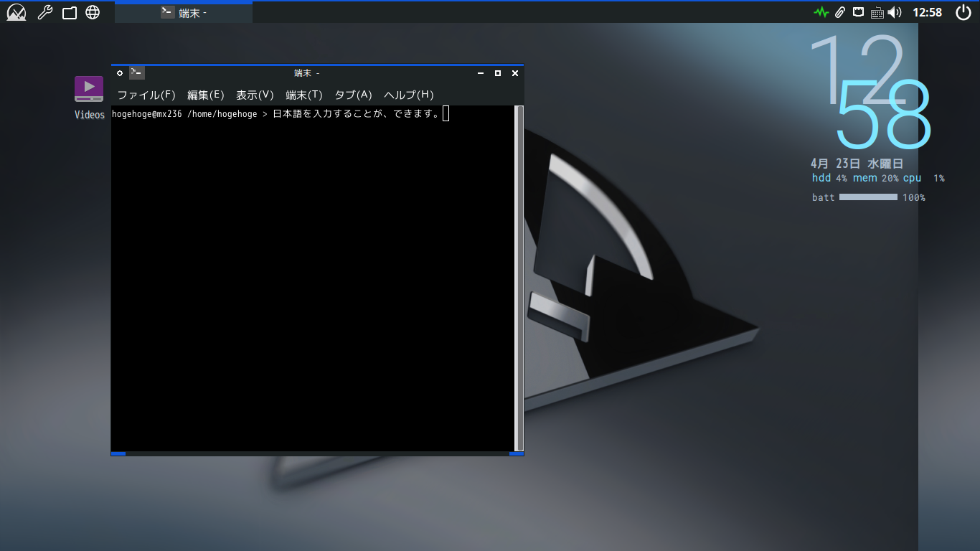980x551 pixels.
Task: Click the volume icon in the tray
Action: [x=894, y=11]
